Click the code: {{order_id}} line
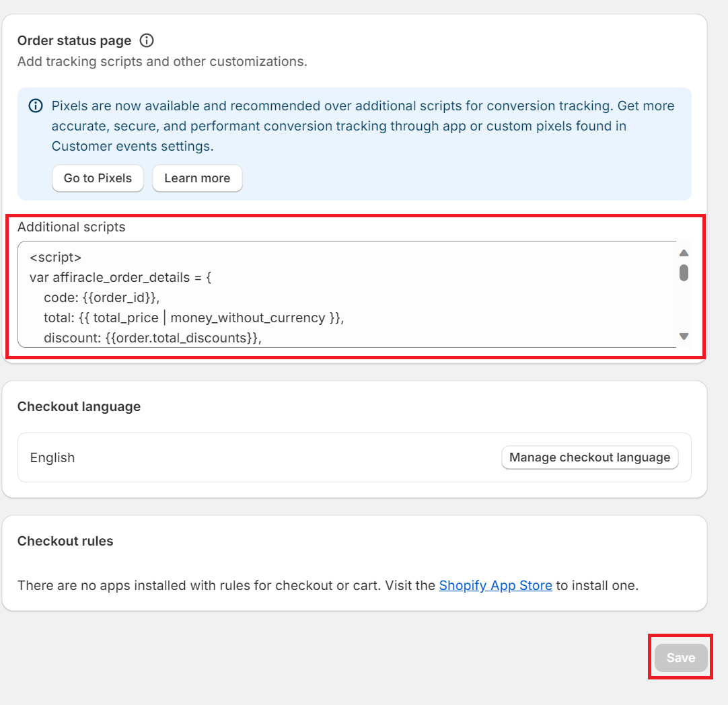 point(102,297)
